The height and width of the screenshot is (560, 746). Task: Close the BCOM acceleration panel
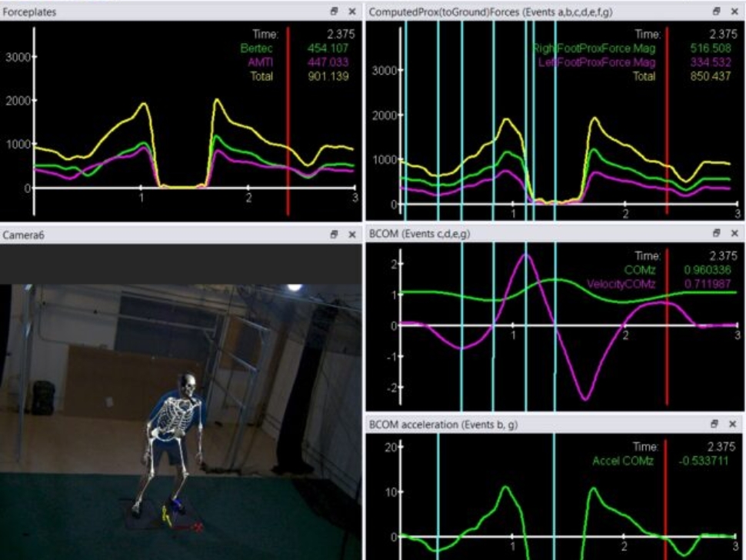[734, 424]
